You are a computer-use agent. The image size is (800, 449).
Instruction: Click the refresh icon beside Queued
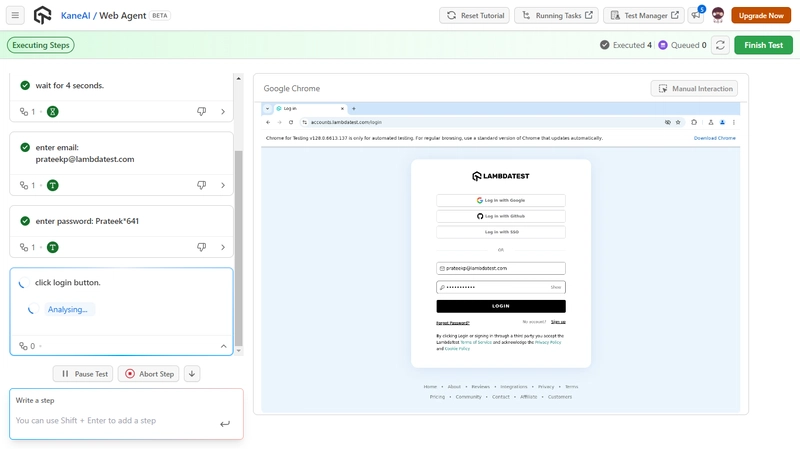[720, 45]
